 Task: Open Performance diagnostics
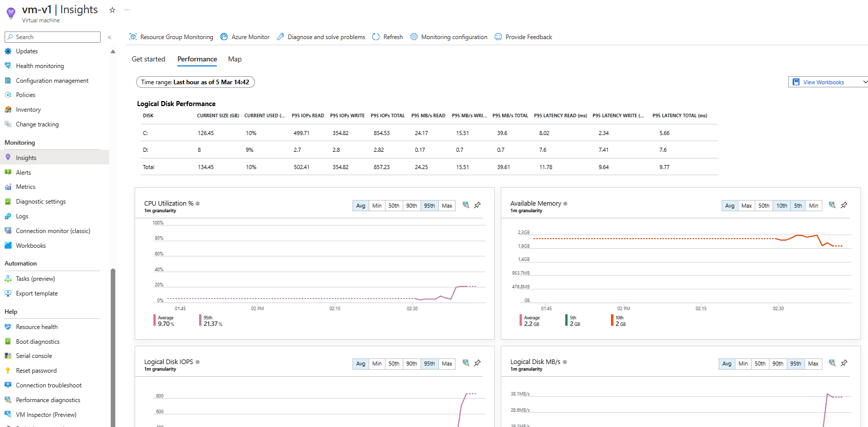click(48, 400)
